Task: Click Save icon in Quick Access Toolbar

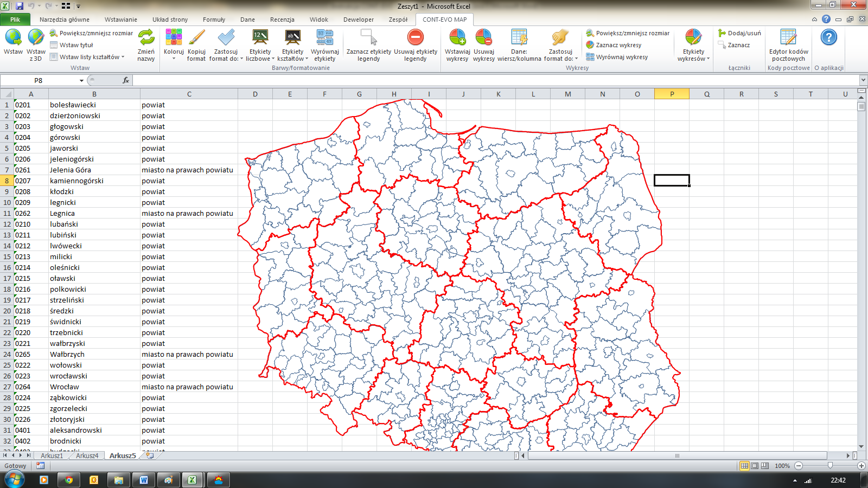Action: pos(20,6)
